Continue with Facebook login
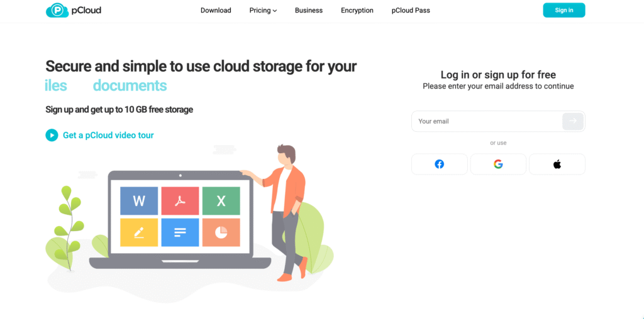Viewport: 644px width, 319px height. coord(439,165)
